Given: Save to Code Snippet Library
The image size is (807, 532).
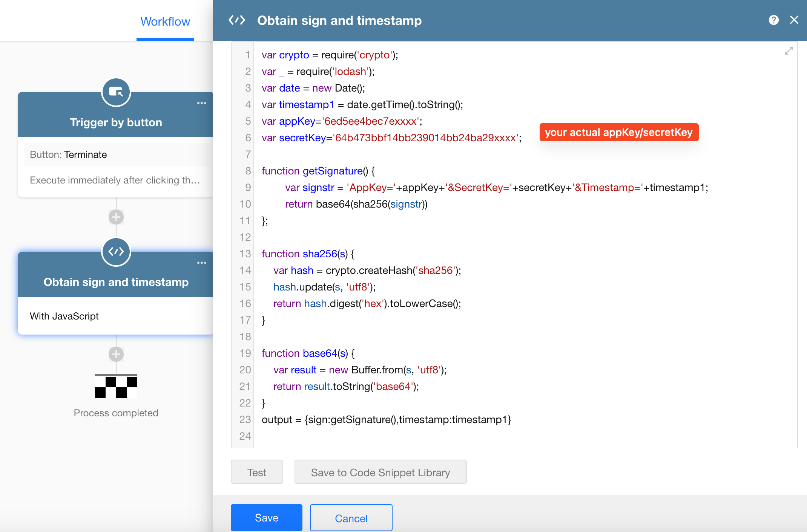Looking at the screenshot, I should (x=380, y=472).
